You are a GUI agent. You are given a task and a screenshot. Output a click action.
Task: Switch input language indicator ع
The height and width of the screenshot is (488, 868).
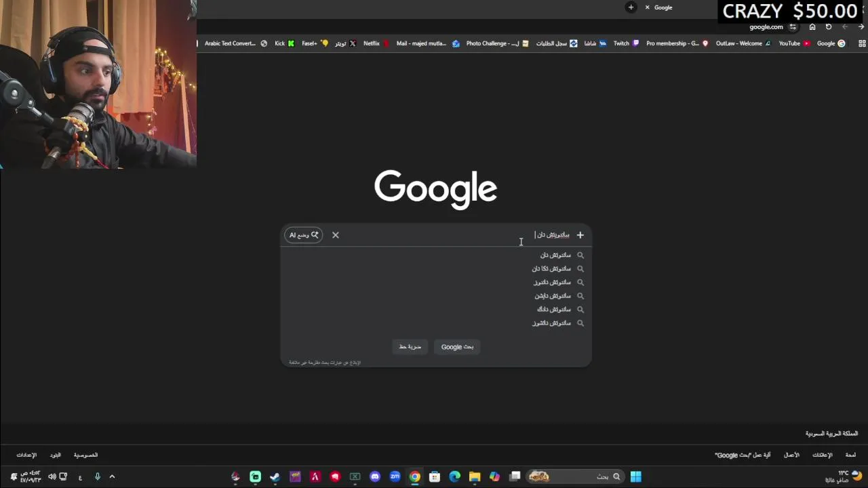(x=80, y=476)
